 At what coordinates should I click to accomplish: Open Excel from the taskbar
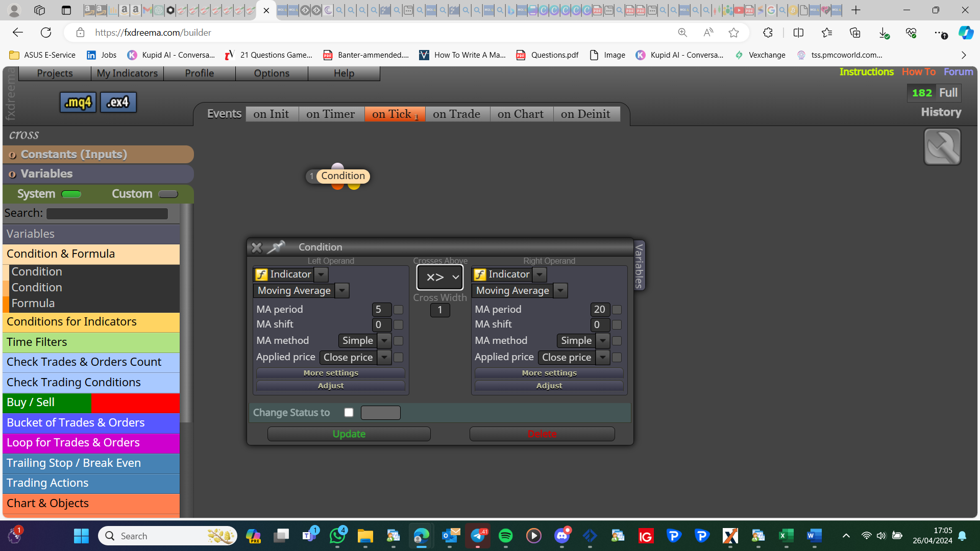[x=786, y=536]
